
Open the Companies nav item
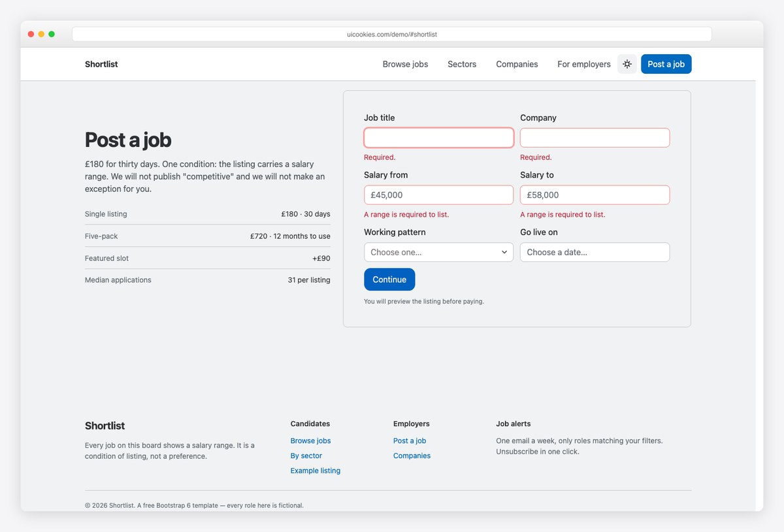(x=517, y=64)
